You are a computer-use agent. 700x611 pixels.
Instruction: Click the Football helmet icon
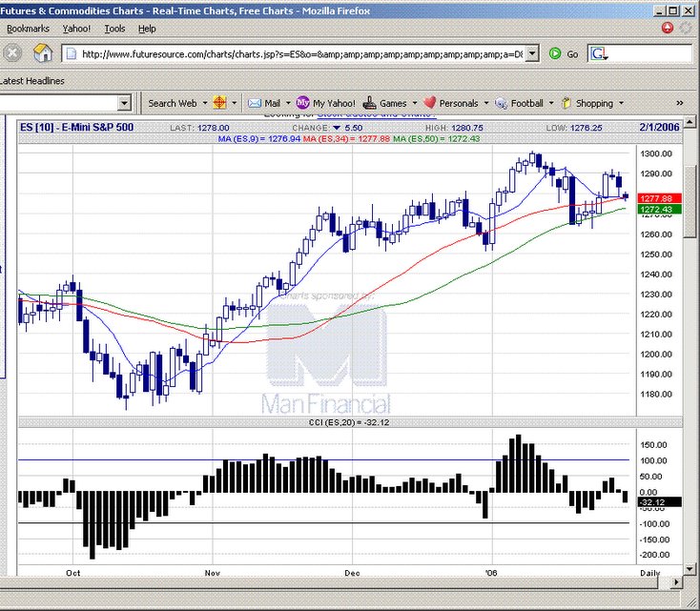[501, 104]
